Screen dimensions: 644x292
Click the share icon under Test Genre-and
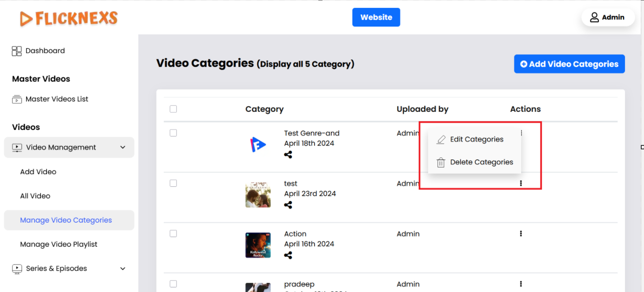pos(288,155)
